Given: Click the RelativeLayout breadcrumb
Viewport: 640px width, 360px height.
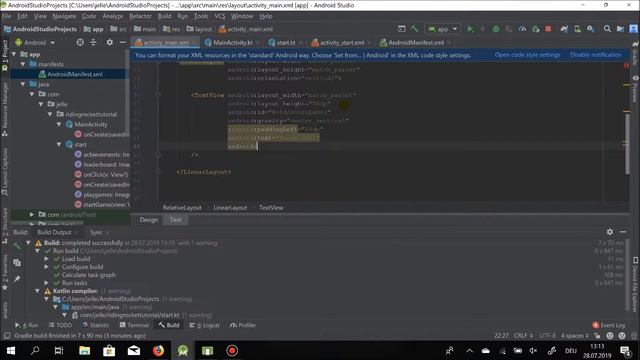Looking at the screenshot, I should coord(182,208).
